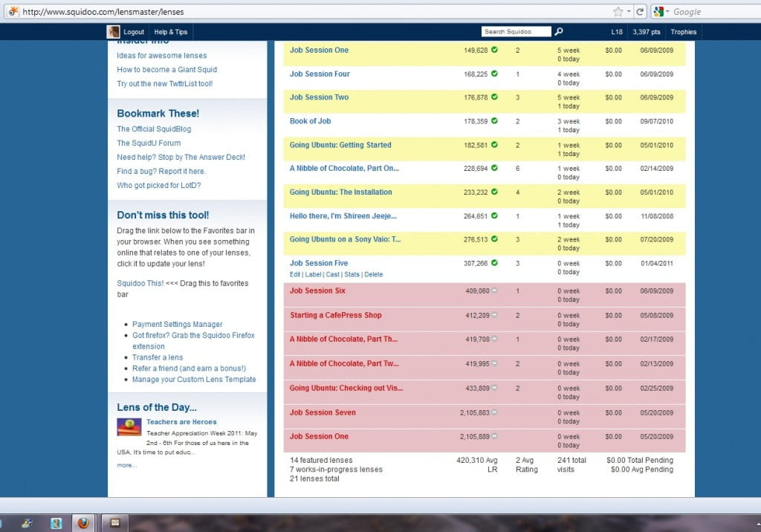Click green check for Job Session Five
The width and height of the screenshot is (761, 532).
tap(494, 263)
